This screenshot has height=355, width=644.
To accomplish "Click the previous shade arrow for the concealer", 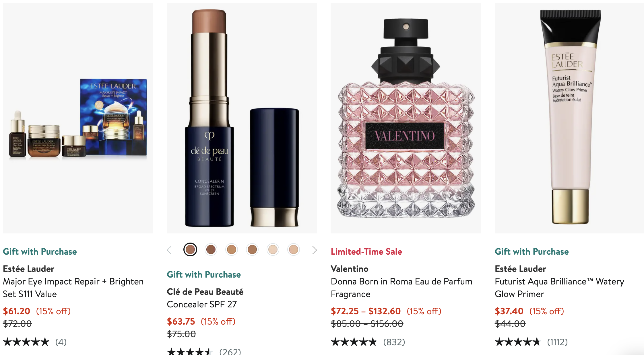I will [170, 250].
